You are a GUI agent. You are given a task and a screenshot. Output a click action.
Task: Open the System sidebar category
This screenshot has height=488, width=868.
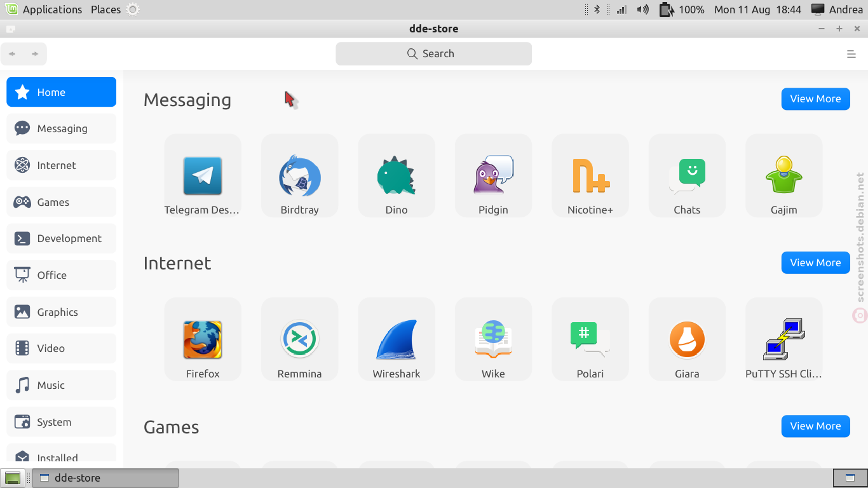[x=62, y=422]
